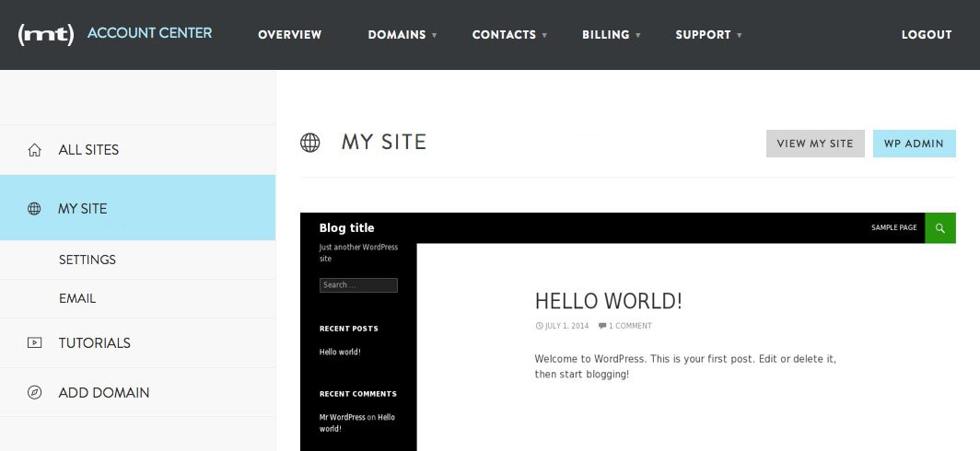Click the clock icon by July 1, 2014
This screenshot has height=451, width=980.
pyautogui.click(x=540, y=326)
